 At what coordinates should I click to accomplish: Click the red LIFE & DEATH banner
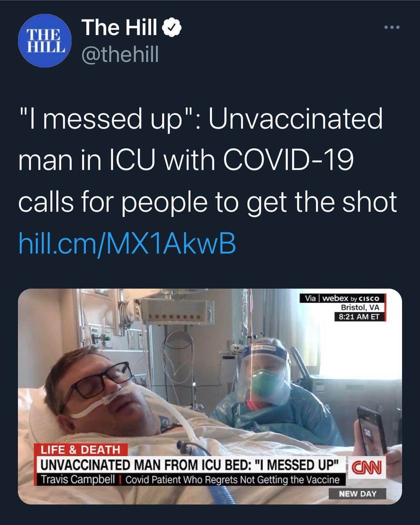[x=80, y=450]
